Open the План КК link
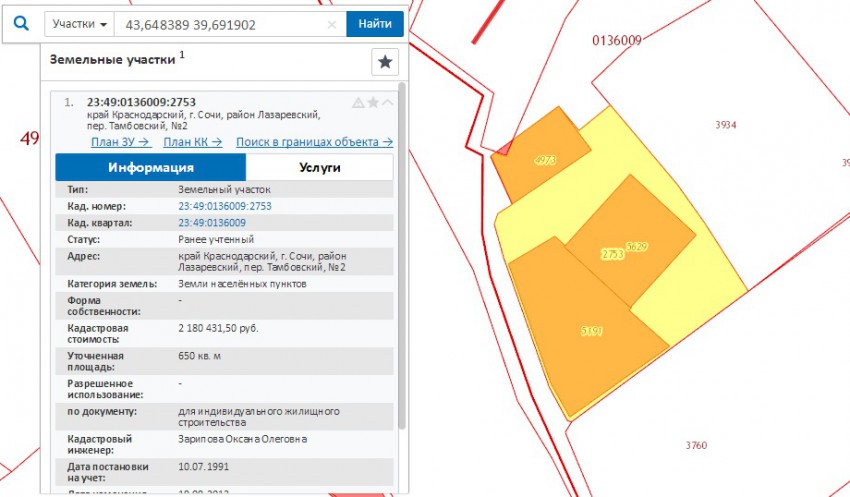This screenshot has height=497, width=850. pos(192,142)
